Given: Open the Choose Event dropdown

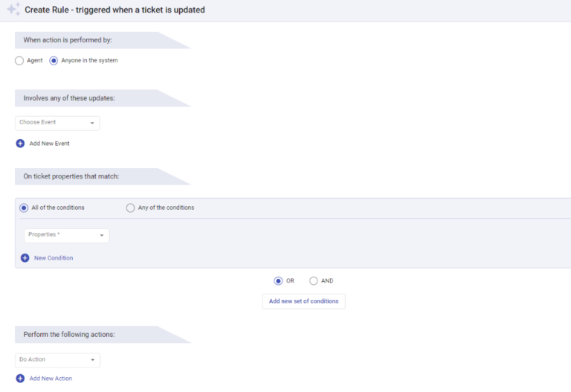Looking at the screenshot, I should pyautogui.click(x=57, y=123).
